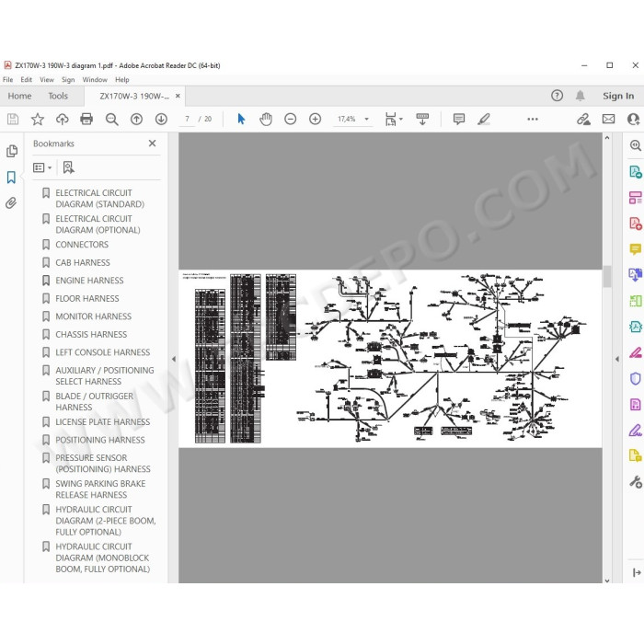Click the Sign In button
The image size is (644, 644).
click(618, 96)
